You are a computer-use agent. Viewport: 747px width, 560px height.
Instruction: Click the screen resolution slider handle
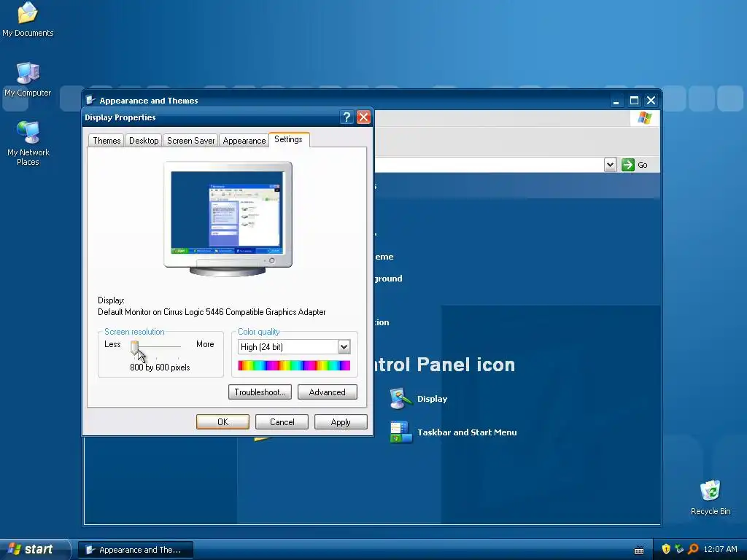coord(135,348)
